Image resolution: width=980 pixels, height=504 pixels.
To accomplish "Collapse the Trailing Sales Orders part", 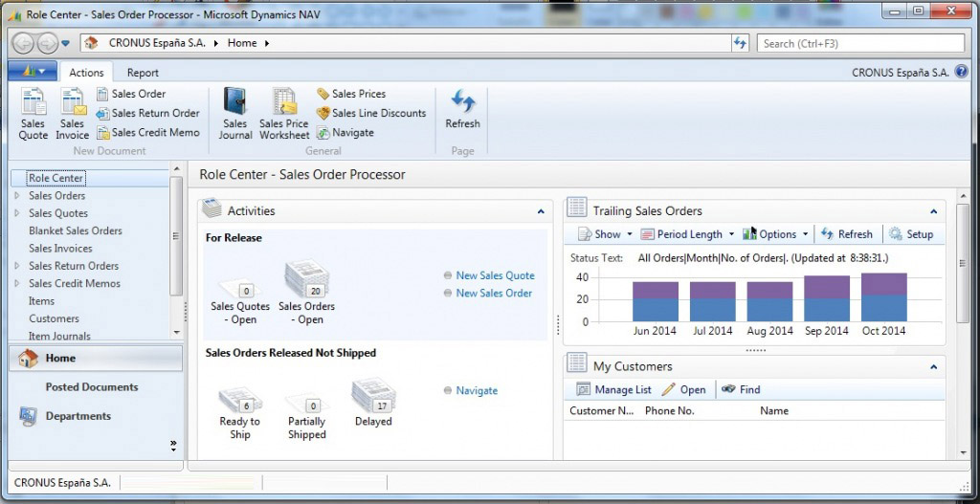I will pyautogui.click(x=933, y=211).
